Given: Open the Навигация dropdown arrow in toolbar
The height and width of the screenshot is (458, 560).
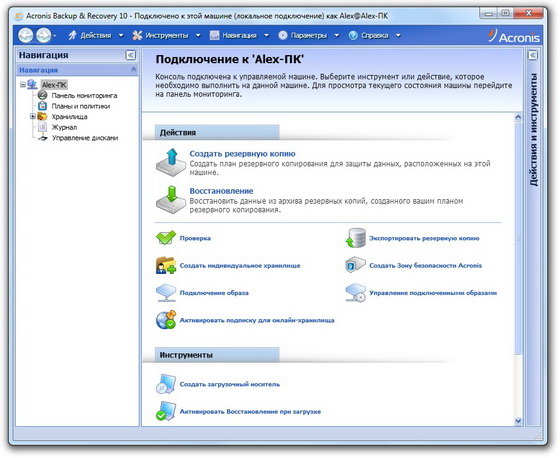Looking at the screenshot, I should (266, 35).
